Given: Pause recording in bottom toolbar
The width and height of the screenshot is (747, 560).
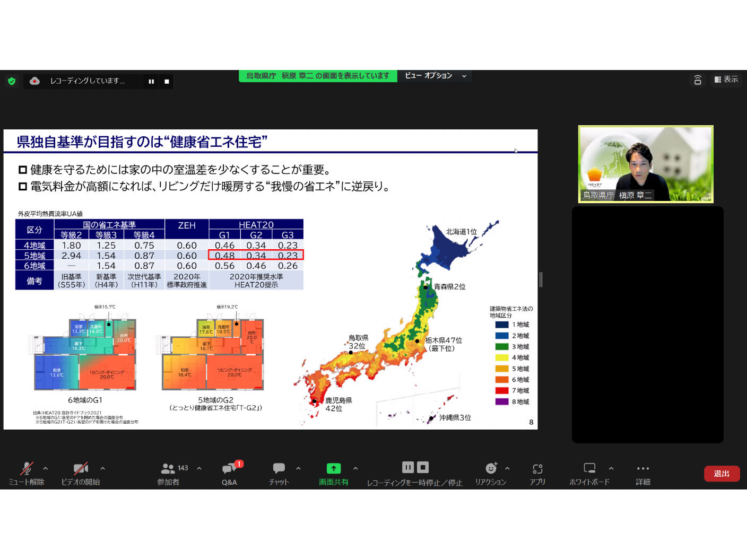Looking at the screenshot, I should coord(407,467).
